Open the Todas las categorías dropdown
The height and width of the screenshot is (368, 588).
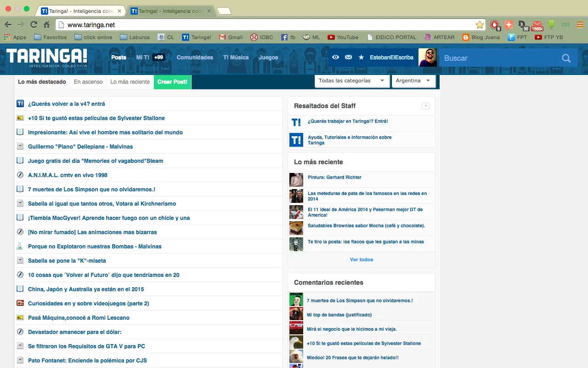point(352,80)
